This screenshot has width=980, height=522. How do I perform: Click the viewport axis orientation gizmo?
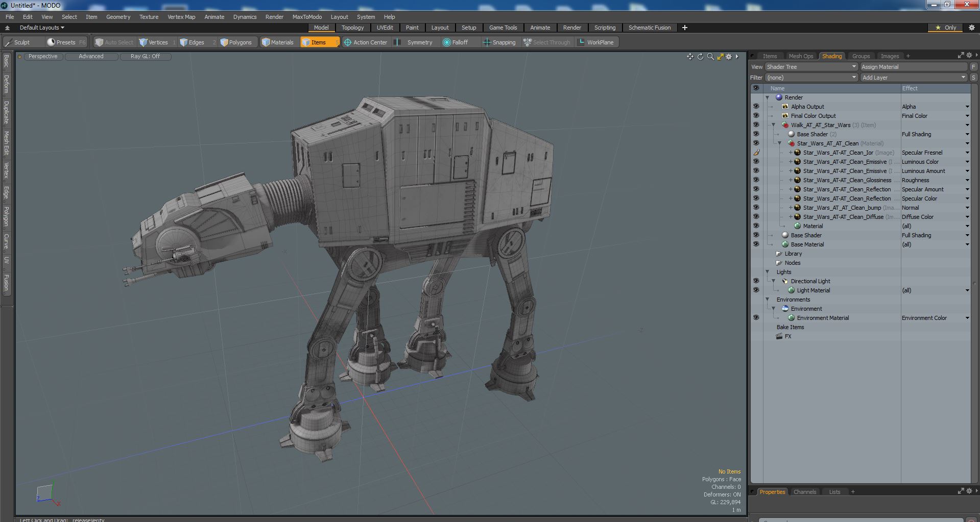pyautogui.click(x=47, y=494)
